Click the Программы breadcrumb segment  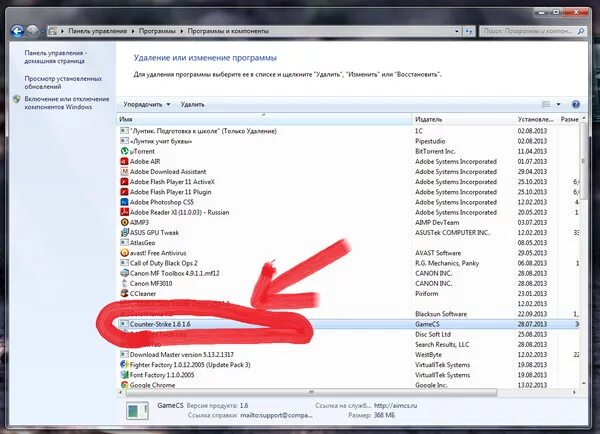(x=157, y=31)
